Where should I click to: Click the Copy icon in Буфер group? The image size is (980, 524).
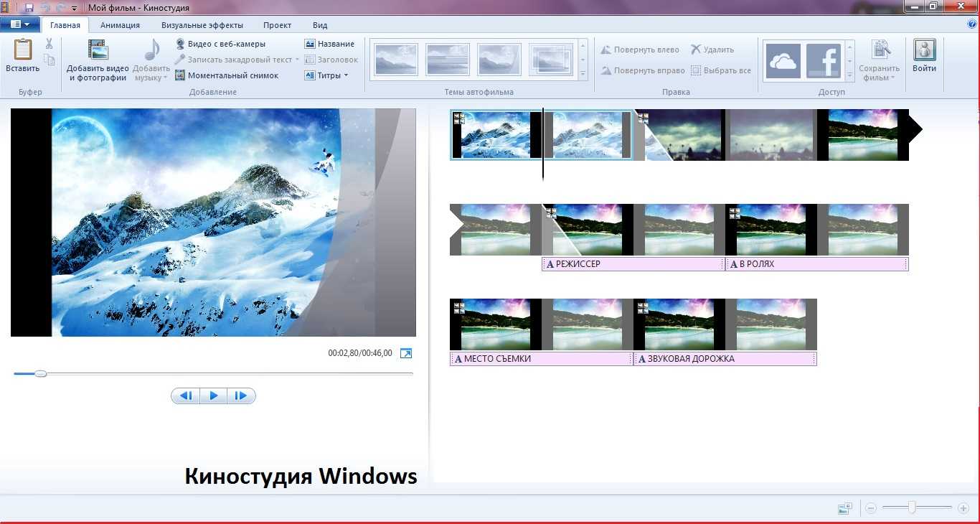(49, 60)
